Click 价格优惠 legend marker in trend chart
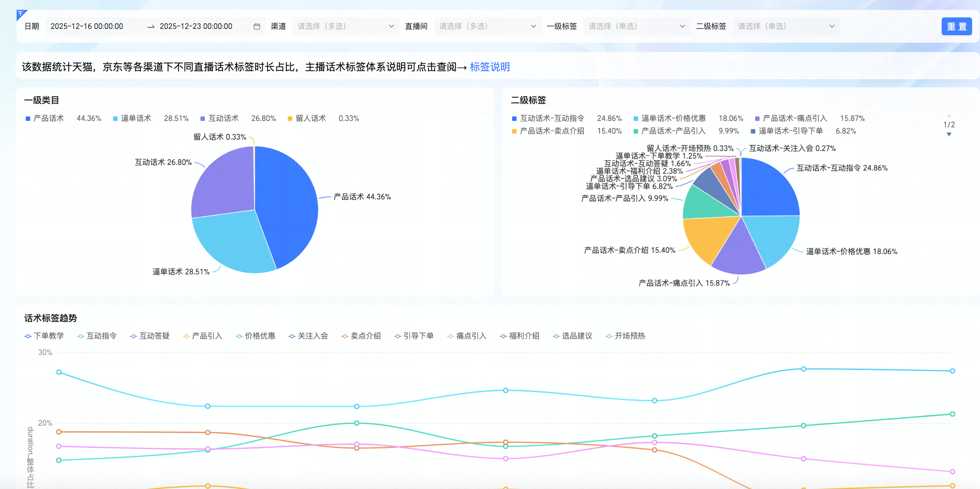This screenshot has width=980, height=489. (239, 336)
